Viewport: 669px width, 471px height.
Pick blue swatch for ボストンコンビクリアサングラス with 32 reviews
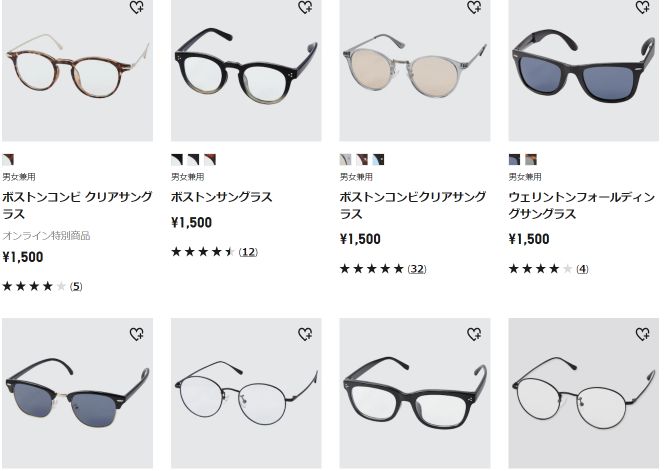[378, 160]
